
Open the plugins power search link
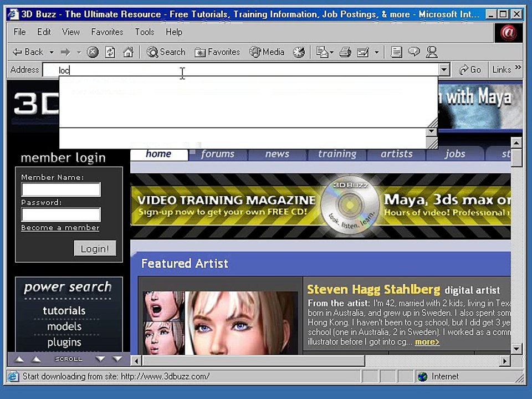click(64, 342)
